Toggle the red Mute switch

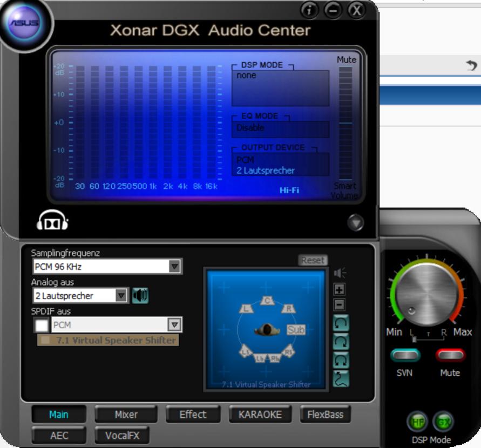pos(450,355)
